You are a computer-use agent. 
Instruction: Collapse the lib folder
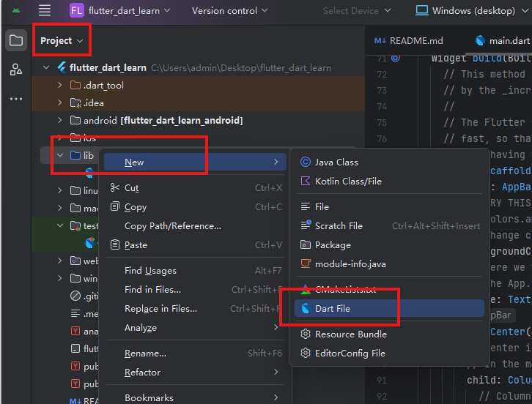pos(60,155)
